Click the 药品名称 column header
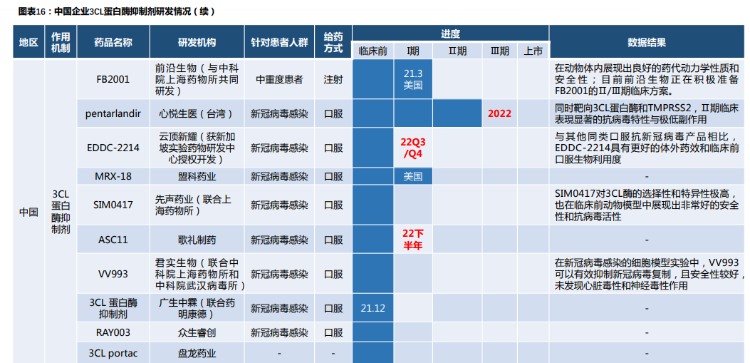 (113, 42)
